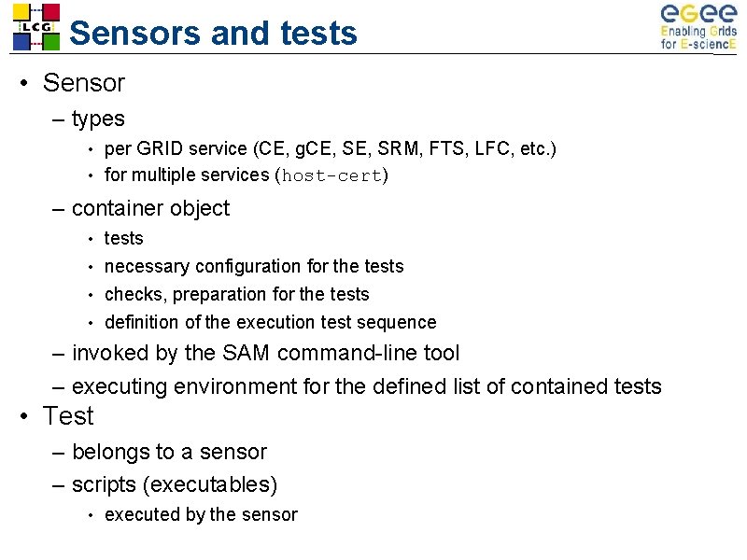Image resolution: width=747 pixels, height=560 pixels.
Task: Click the 'Test' top-level bullet
Action: point(68,415)
